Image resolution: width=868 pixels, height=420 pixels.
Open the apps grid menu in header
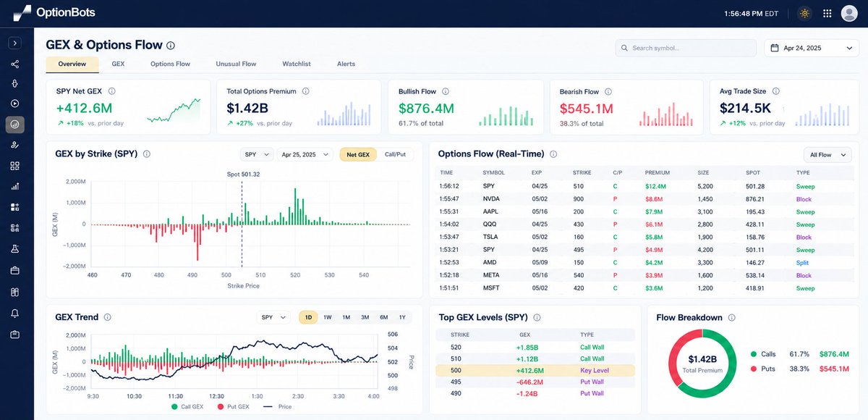(x=827, y=13)
